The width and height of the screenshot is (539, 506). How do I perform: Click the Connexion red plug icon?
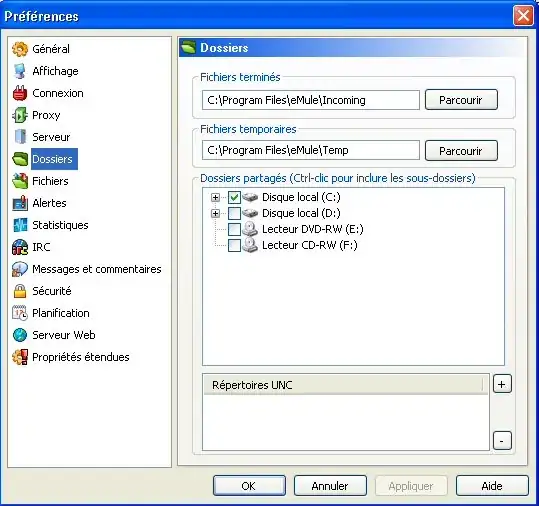click(20, 93)
